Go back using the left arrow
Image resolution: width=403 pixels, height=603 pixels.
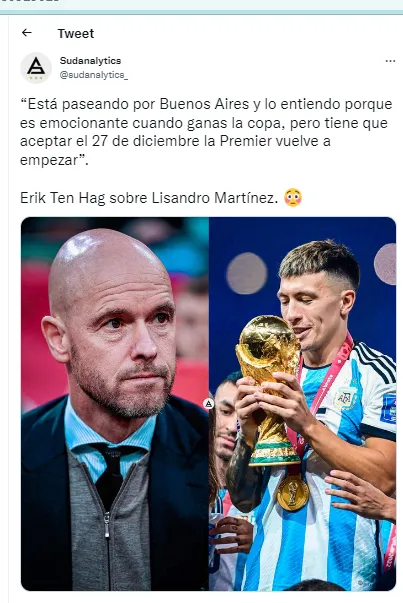[x=27, y=33]
